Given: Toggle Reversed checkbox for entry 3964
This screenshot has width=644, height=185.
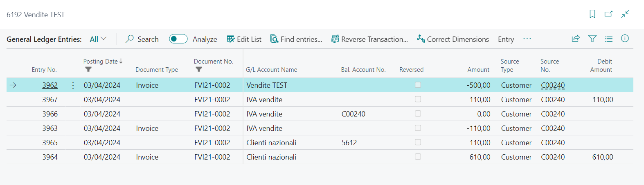Looking at the screenshot, I should pos(418,157).
